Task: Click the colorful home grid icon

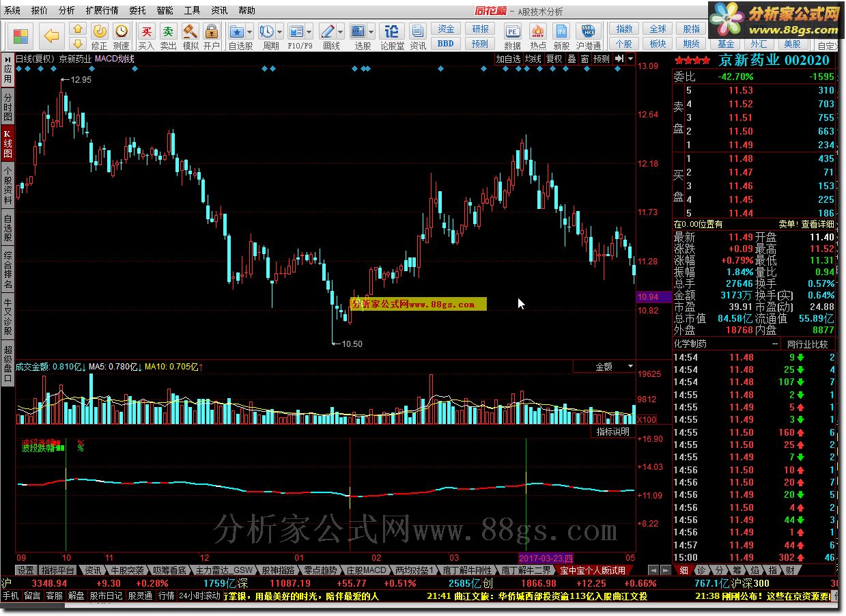Action: point(21,36)
